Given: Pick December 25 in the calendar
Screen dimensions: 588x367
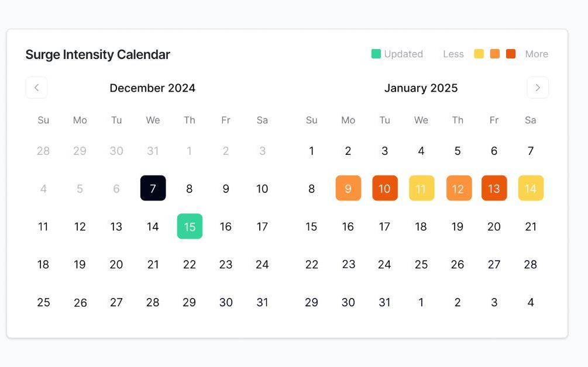Looking at the screenshot, I should (43, 302).
